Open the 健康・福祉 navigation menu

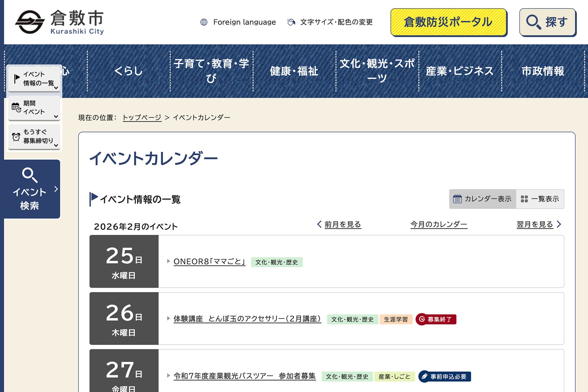click(x=294, y=71)
